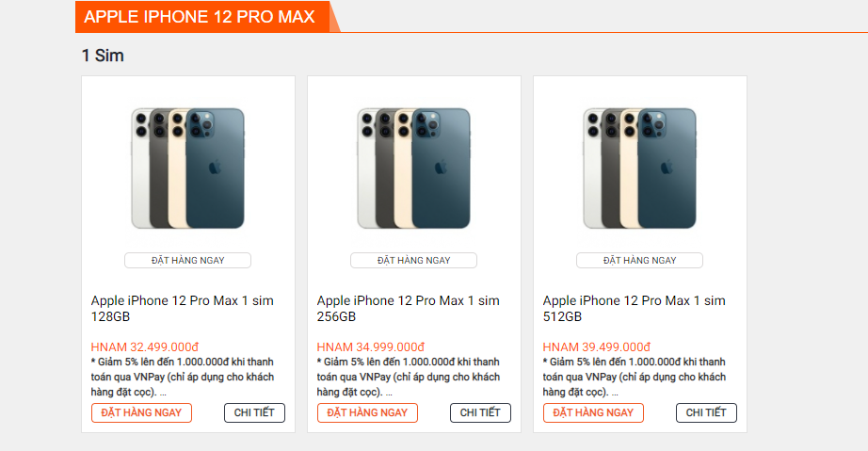Open the iPhone 12 Pro Max 512GB product image
868x451 pixels.
640,168
